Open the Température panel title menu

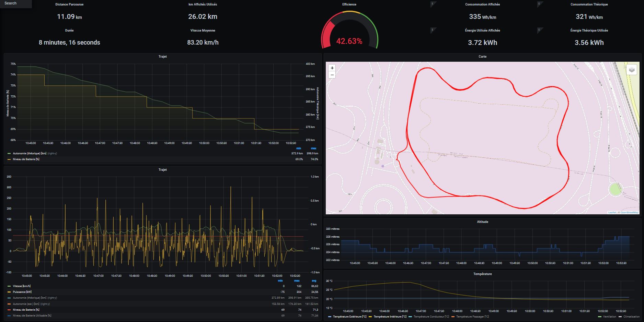point(482,274)
